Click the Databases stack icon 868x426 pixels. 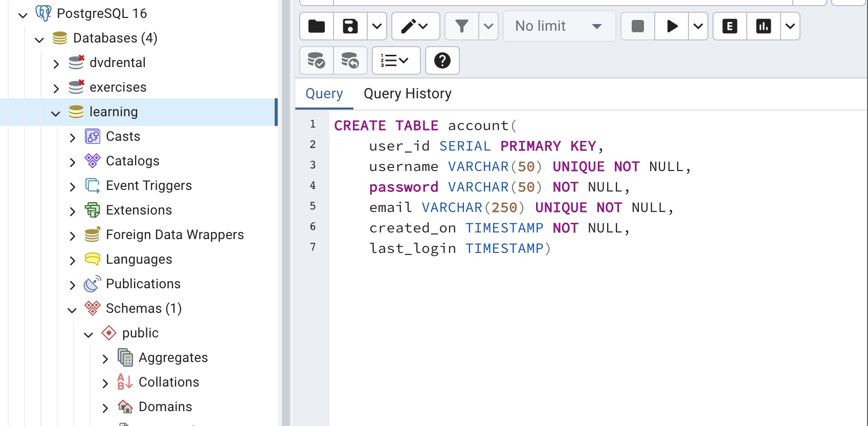coord(60,38)
